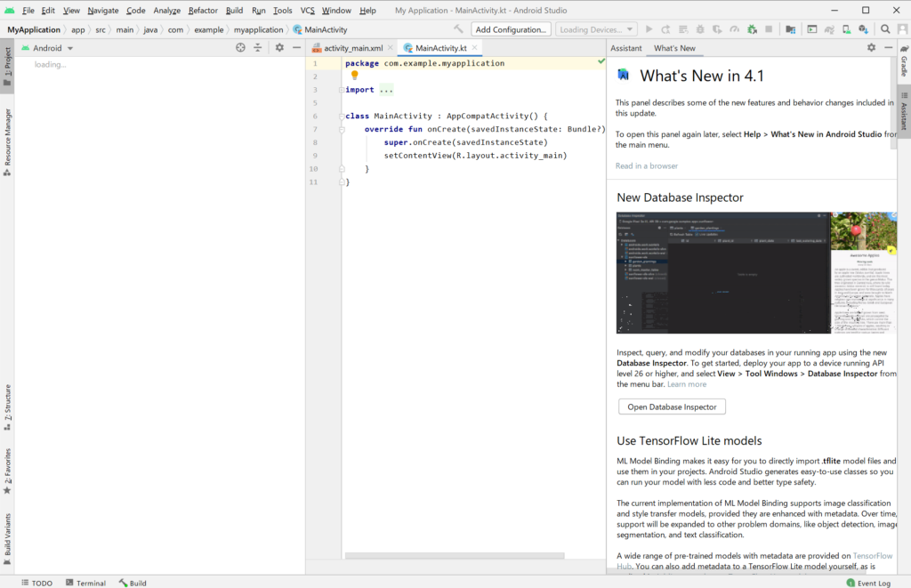Screen dimensions: 911x588
Task: Open the Refactor menu
Action: 203,11
